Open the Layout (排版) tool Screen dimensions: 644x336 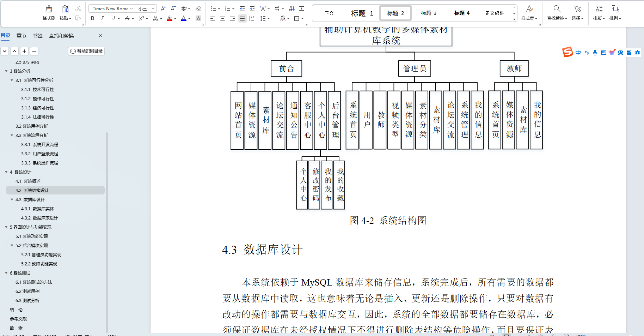(x=599, y=9)
